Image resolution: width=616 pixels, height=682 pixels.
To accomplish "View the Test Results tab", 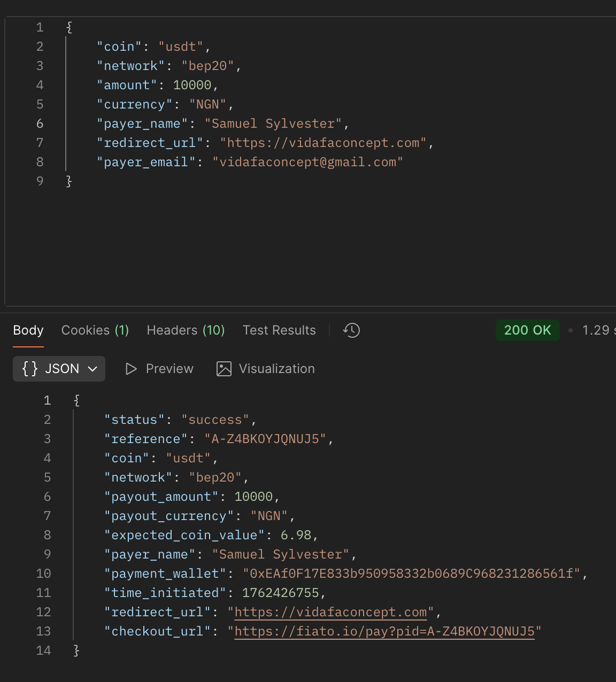I will coord(279,330).
